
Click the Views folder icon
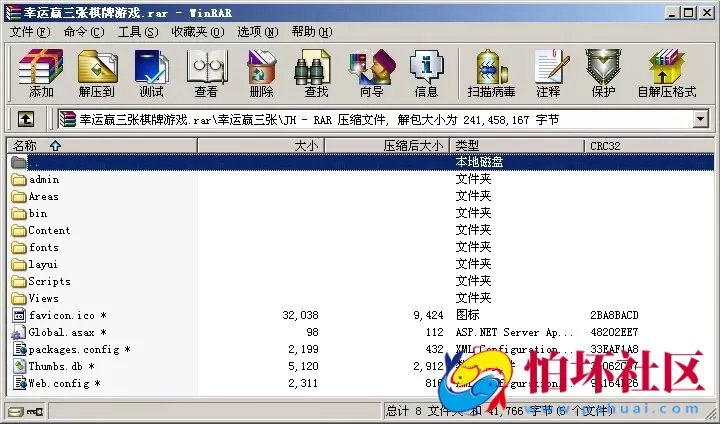tap(19, 298)
